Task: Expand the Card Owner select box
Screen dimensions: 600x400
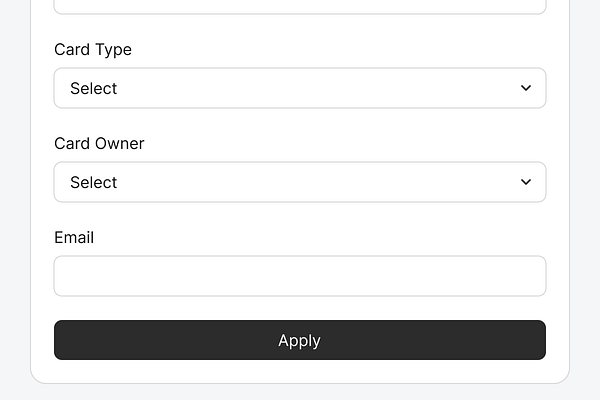Action: tap(299, 182)
